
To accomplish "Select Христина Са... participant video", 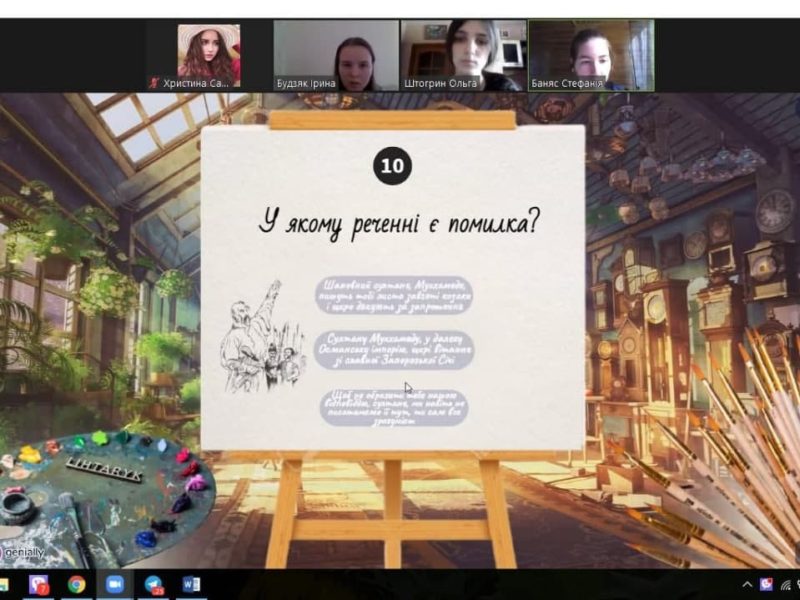I will (x=209, y=56).
